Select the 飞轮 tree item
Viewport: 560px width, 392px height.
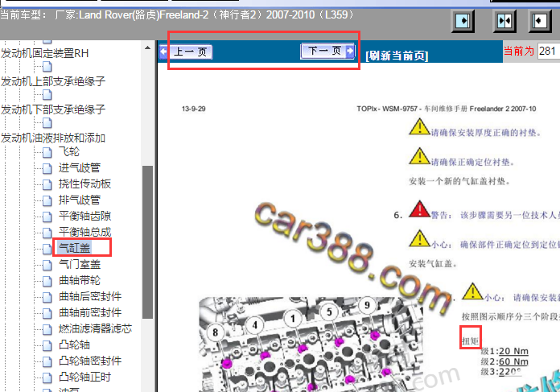[x=69, y=151]
